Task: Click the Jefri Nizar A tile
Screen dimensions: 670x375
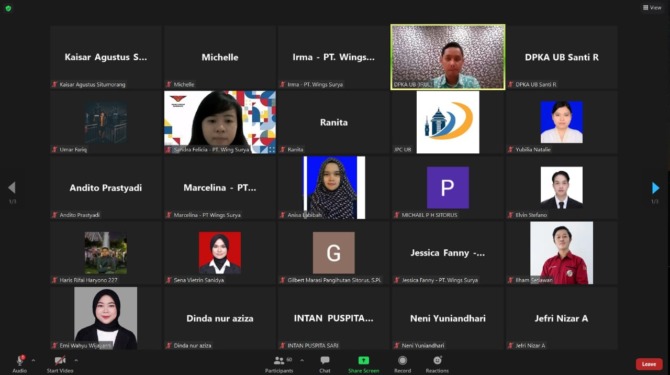Action: point(561,318)
